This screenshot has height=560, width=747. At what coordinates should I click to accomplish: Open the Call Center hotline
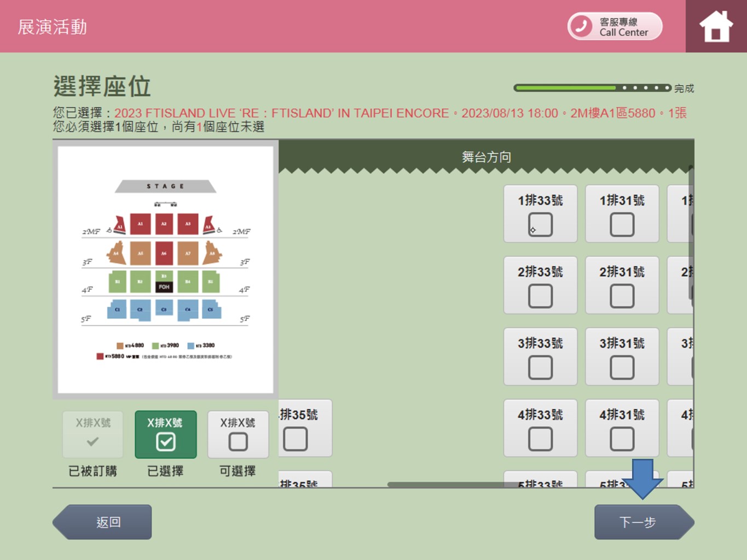[615, 26]
